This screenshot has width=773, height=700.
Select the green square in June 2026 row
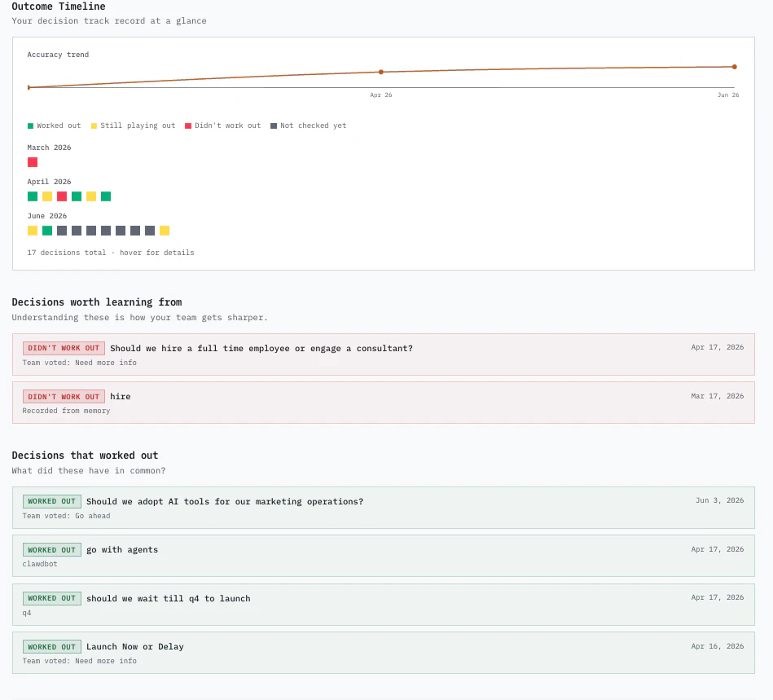(47, 231)
